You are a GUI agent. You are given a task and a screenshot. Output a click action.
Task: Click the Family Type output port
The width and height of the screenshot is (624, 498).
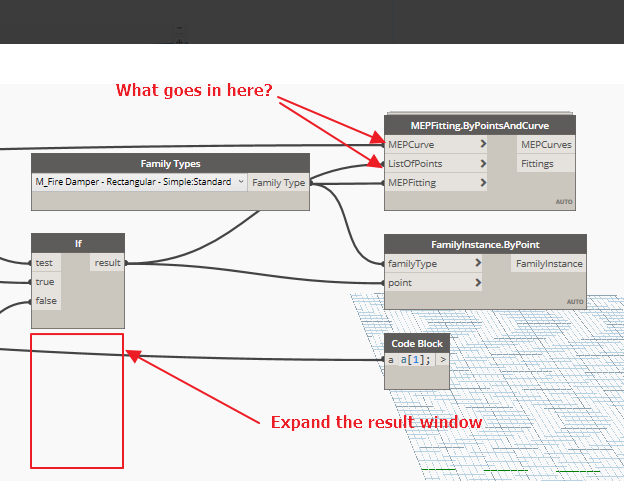278,183
